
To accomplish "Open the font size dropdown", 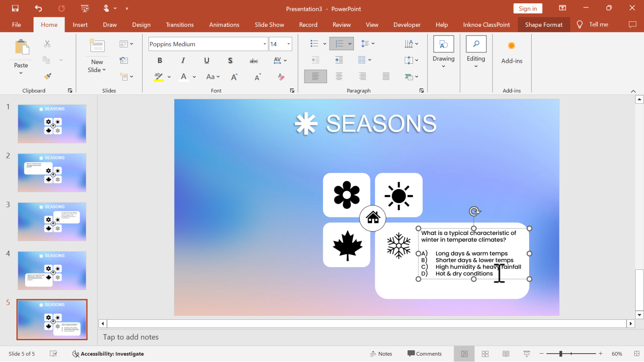I will [x=288, y=44].
